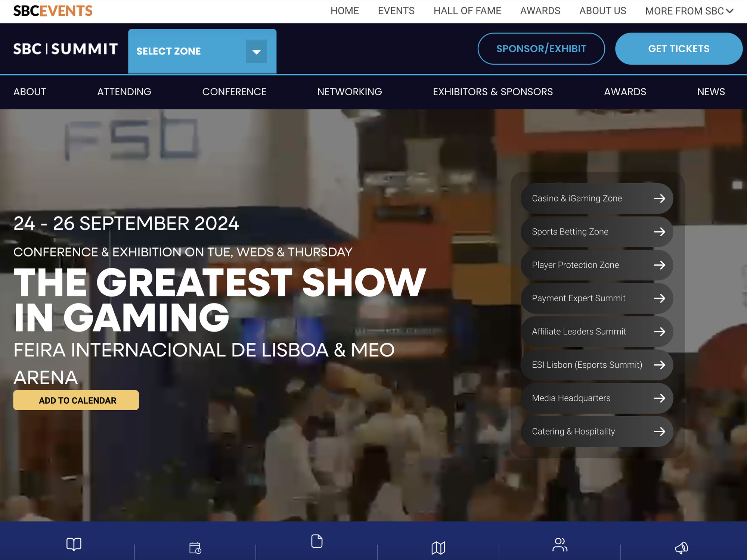Image resolution: width=747 pixels, height=560 pixels.
Task: Click the SBC Summit logo
Action: point(65,49)
